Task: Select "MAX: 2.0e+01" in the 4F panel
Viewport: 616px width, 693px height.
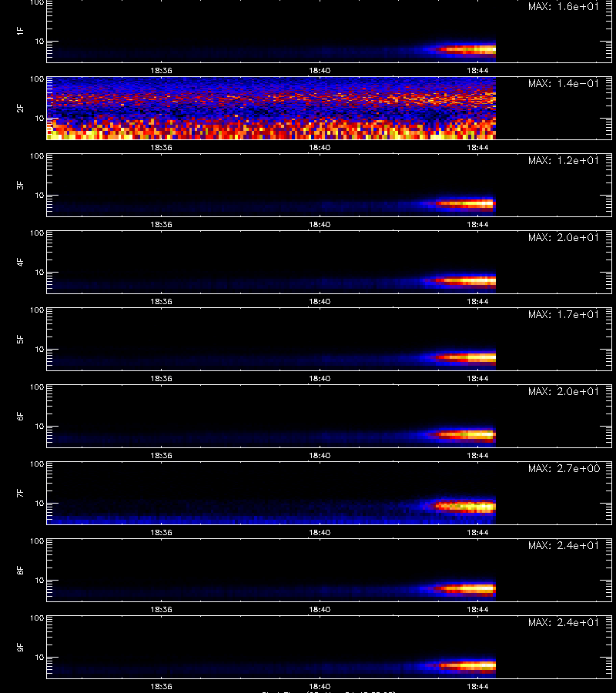Action: click(x=564, y=237)
